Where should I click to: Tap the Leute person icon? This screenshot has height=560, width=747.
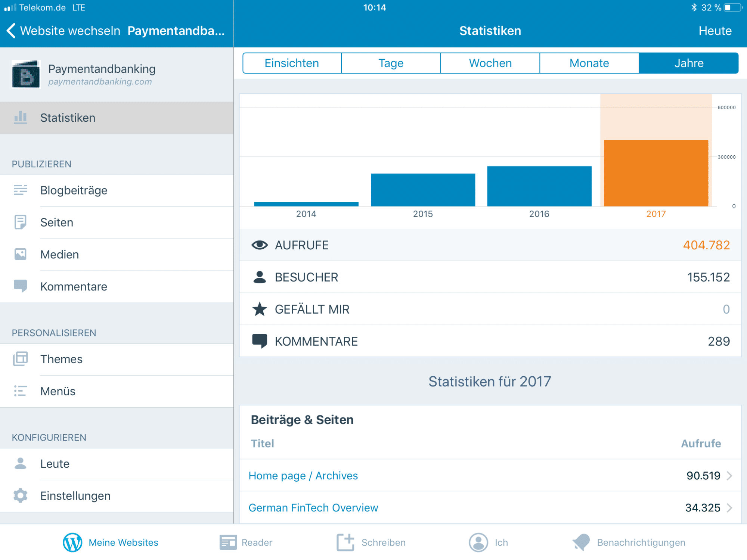click(x=21, y=463)
